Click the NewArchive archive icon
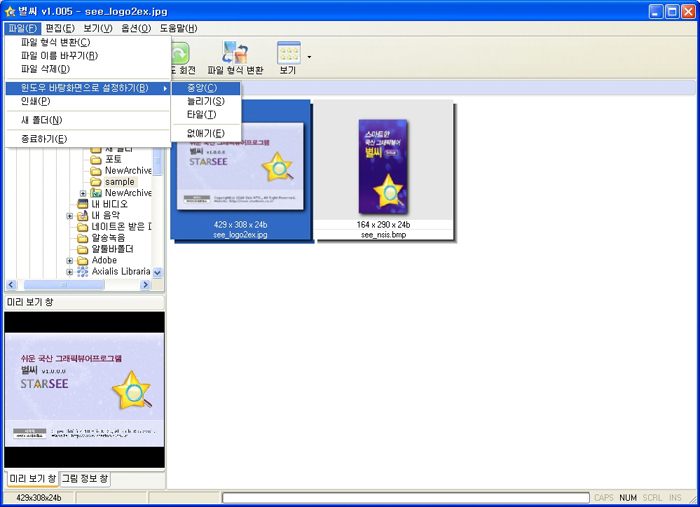Screen dimensions: 700x507 96,193
